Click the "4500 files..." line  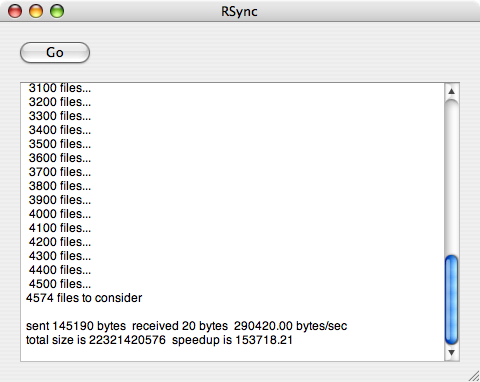pos(60,284)
